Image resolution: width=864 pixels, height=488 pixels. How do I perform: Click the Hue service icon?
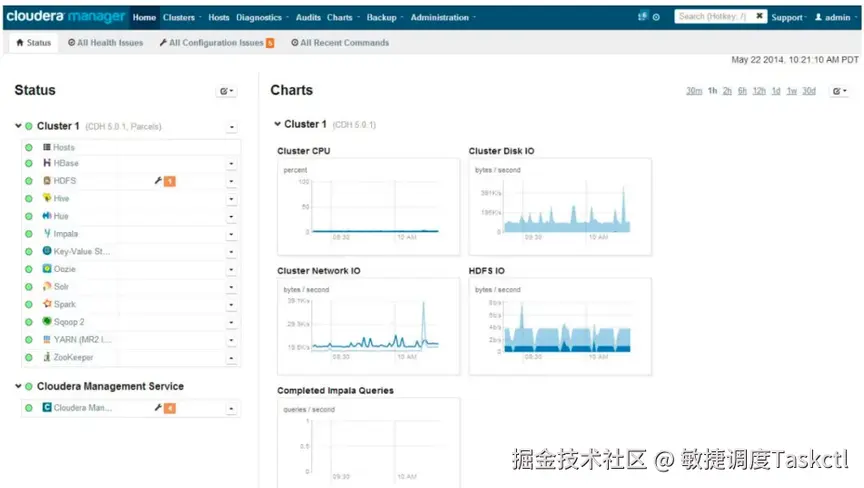click(47, 216)
